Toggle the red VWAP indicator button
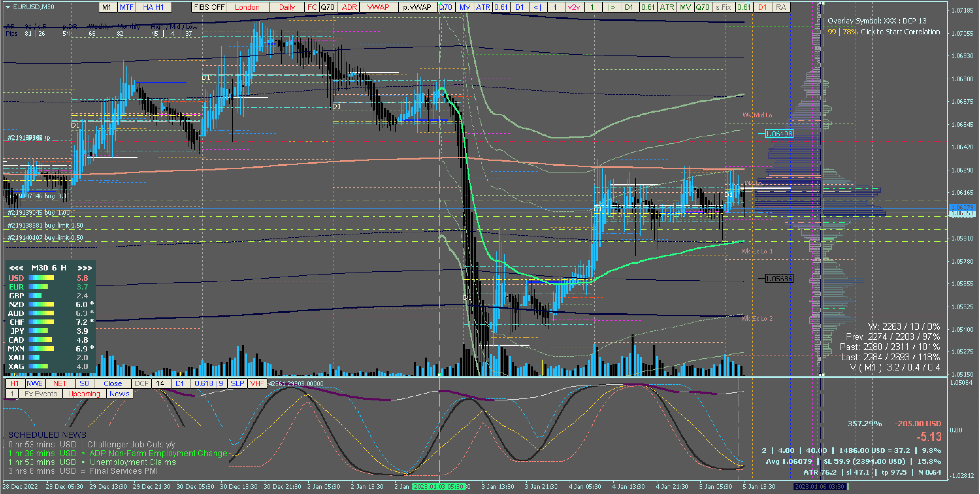 click(378, 7)
